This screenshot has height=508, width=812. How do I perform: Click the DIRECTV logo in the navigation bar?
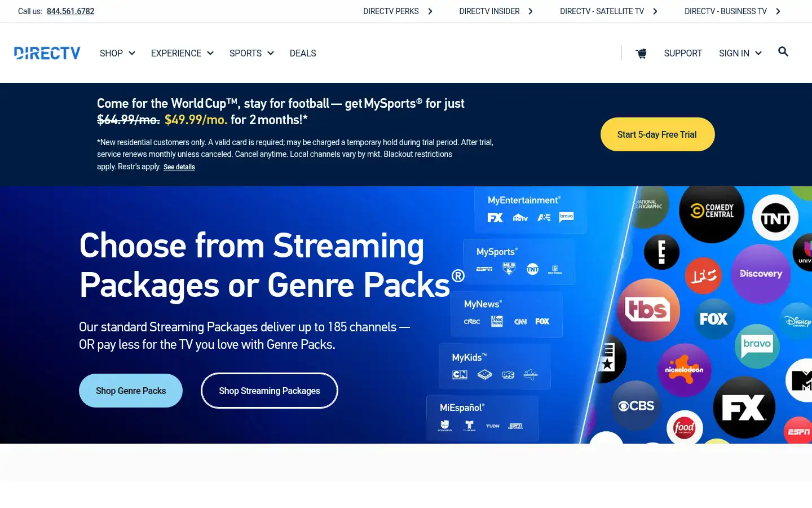(x=47, y=53)
